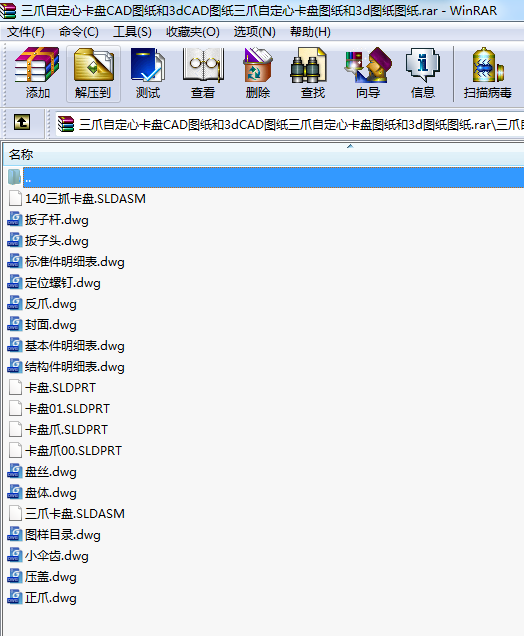
Task: Click the 添加 (Add) toolbar icon
Action: 37,73
